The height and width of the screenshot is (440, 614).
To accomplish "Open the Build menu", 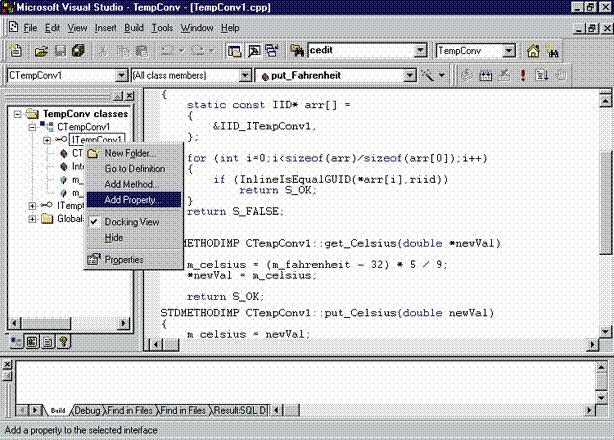I will point(134,28).
